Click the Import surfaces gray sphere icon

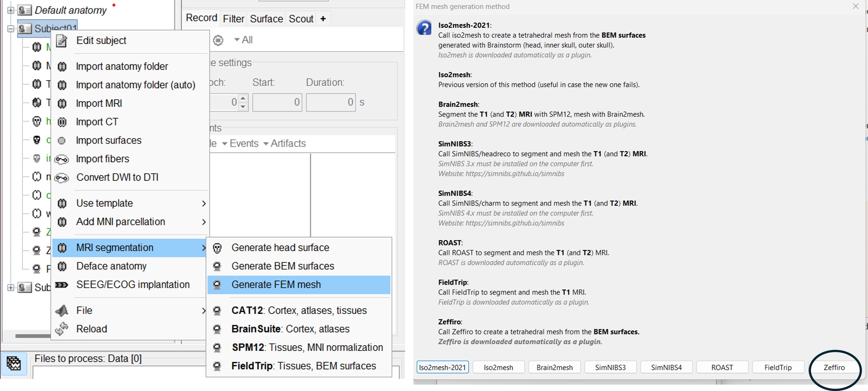click(61, 141)
